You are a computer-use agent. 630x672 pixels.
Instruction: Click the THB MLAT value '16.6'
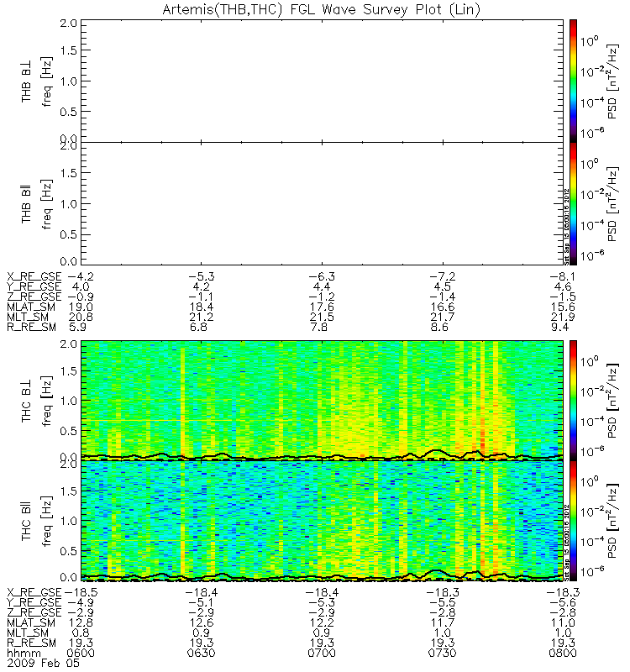click(x=443, y=307)
